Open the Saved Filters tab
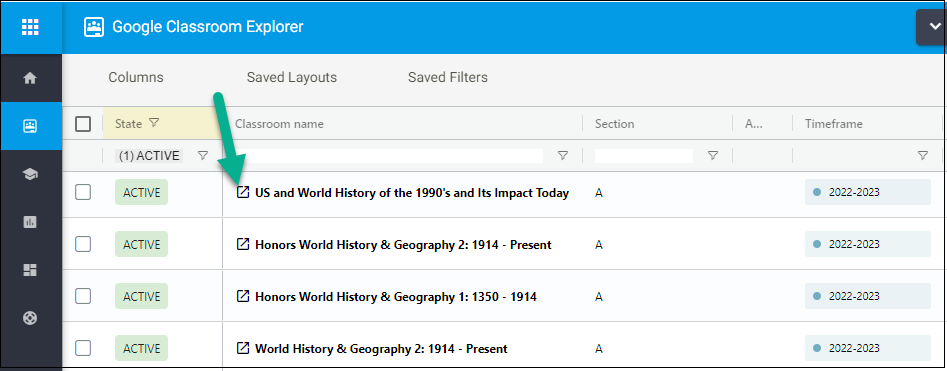 448,77
